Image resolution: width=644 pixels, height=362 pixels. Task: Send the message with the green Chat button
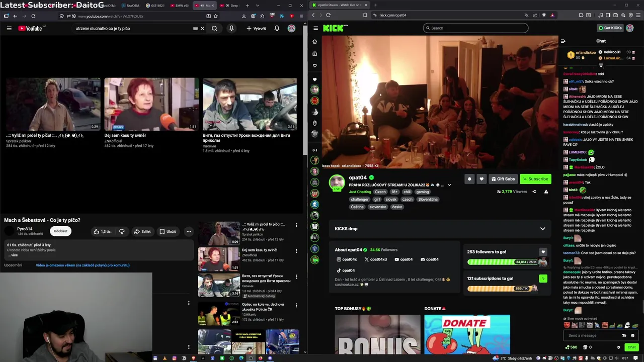[632, 347]
